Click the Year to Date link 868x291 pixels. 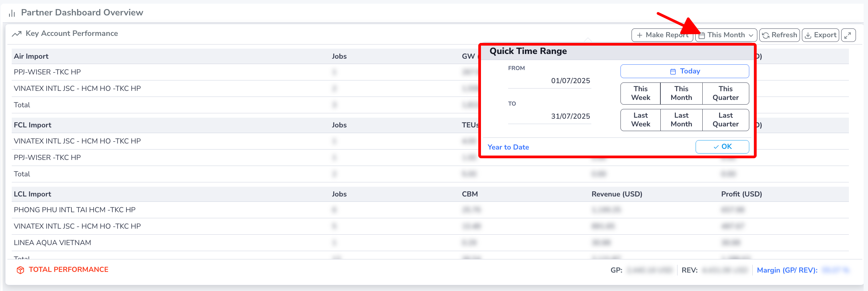coord(508,147)
